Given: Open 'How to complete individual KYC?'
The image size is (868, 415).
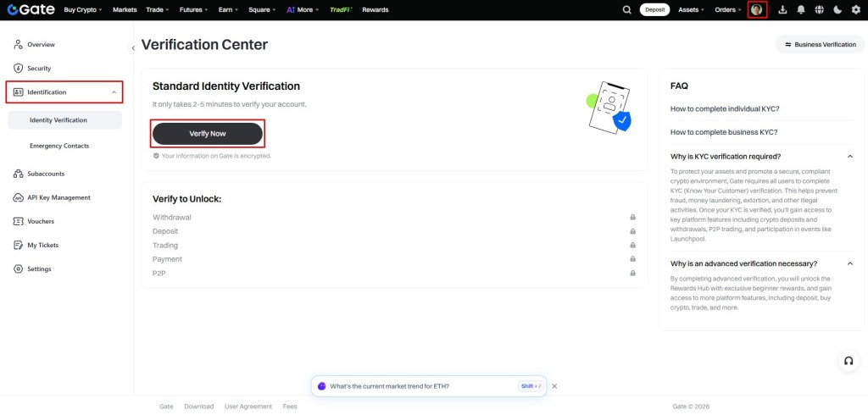Looking at the screenshot, I should tap(725, 109).
